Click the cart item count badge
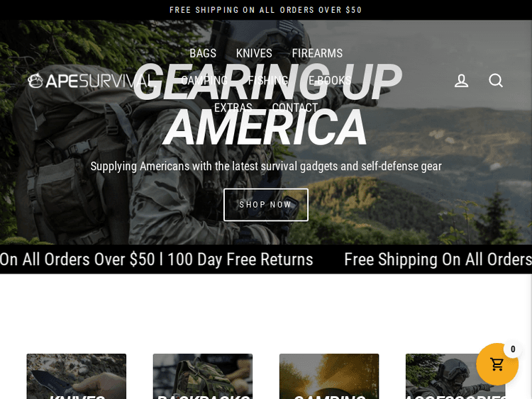The image size is (532, 399). click(x=513, y=349)
